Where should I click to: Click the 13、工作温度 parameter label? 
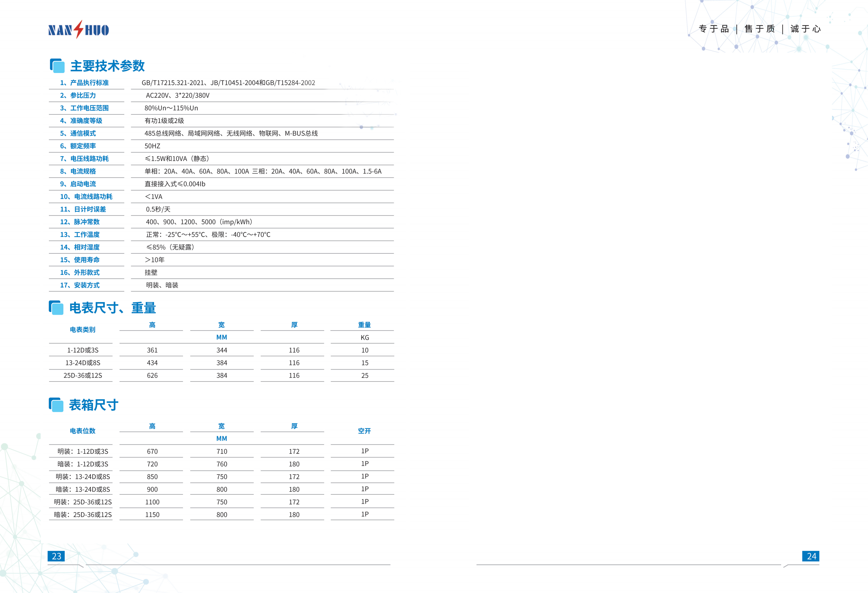80,235
